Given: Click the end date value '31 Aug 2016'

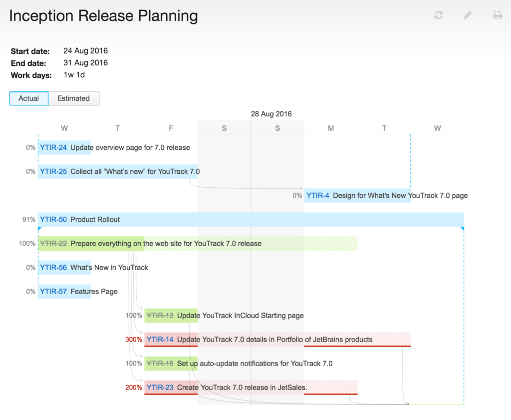Looking at the screenshot, I should (86, 63).
